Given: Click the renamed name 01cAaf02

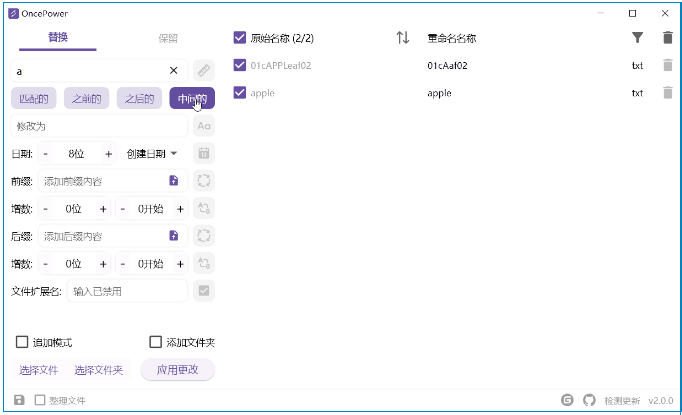Looking at the screenshot, I should (447, 66).
